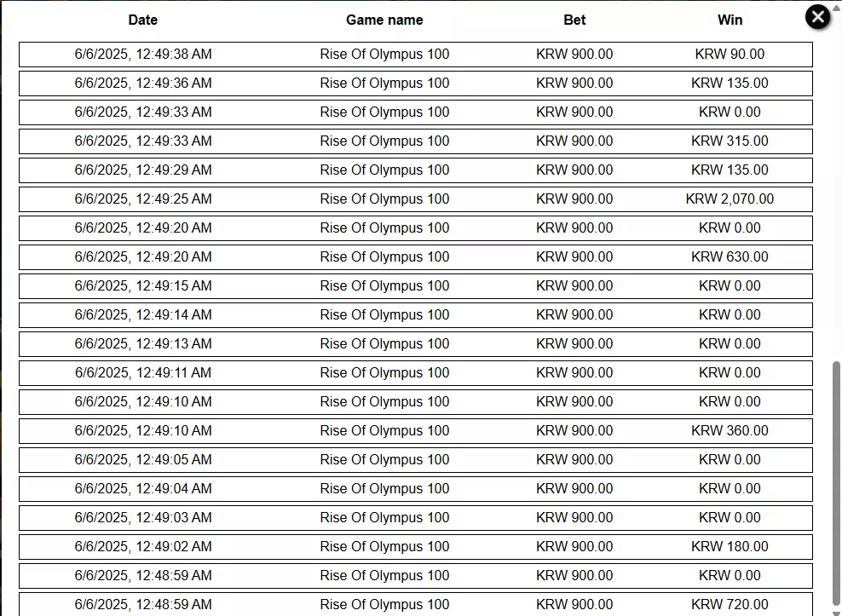Select the 12:49:04 AM date cell

pos(143,489)
